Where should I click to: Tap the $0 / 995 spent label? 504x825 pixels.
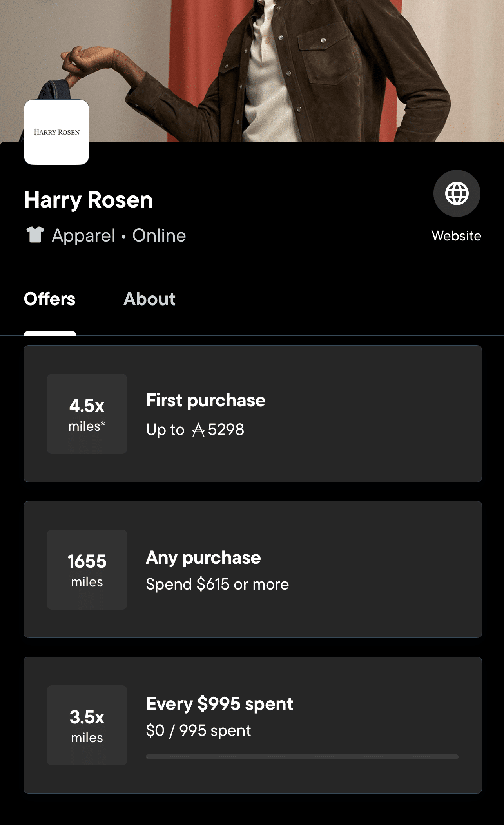point(198,730)
